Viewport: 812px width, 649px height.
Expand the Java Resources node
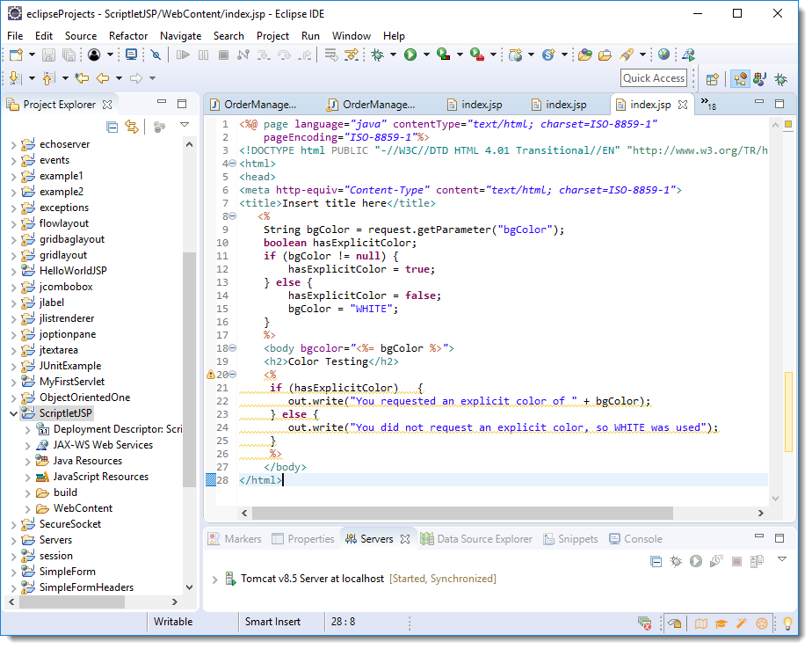point(28,462)
